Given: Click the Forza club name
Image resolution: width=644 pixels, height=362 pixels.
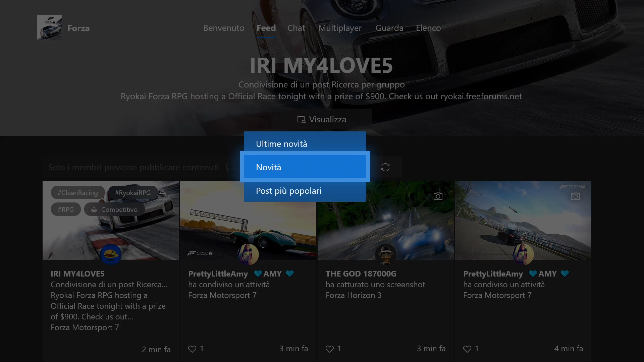Looking at the screenshot, I should point(78,28).
